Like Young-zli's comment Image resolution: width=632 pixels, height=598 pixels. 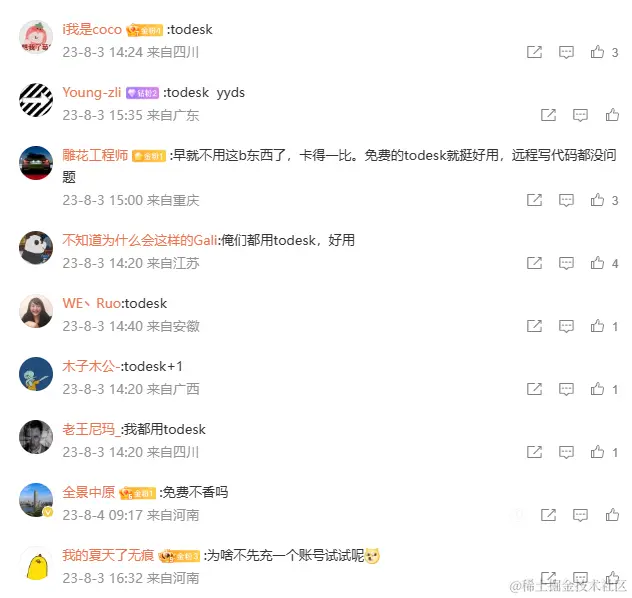pos(612,115)
